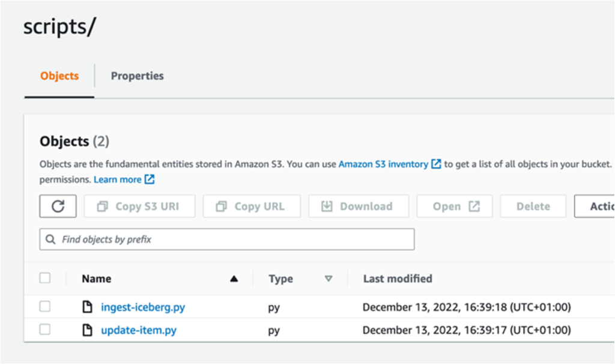Check the box for ingest-iceberg.py
Screen dimensions: 615x364
45,307
